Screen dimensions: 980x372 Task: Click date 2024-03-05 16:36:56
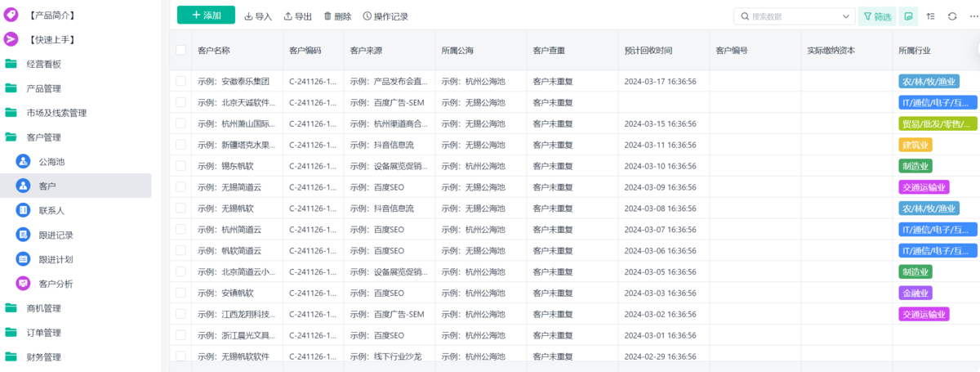[x=660, y=271]
